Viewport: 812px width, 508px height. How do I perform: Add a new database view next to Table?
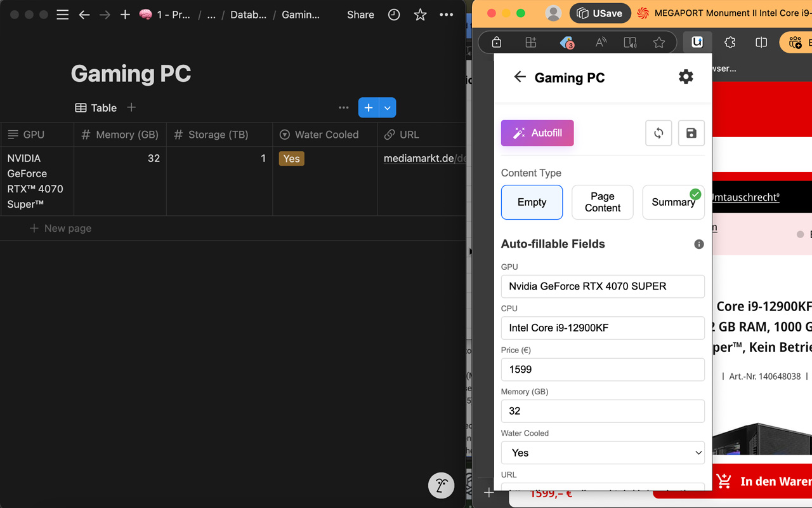click(x=131, y=107)
